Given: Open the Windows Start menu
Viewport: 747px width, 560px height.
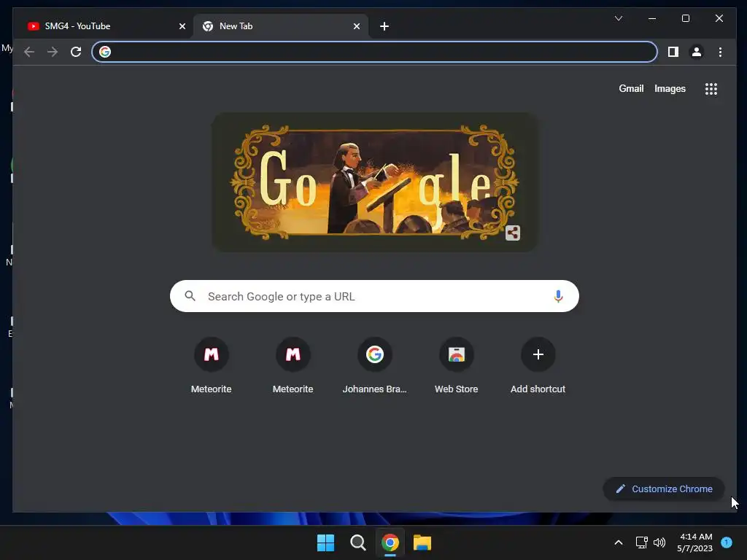Looking at the screenshot, I should click(326, 542).
